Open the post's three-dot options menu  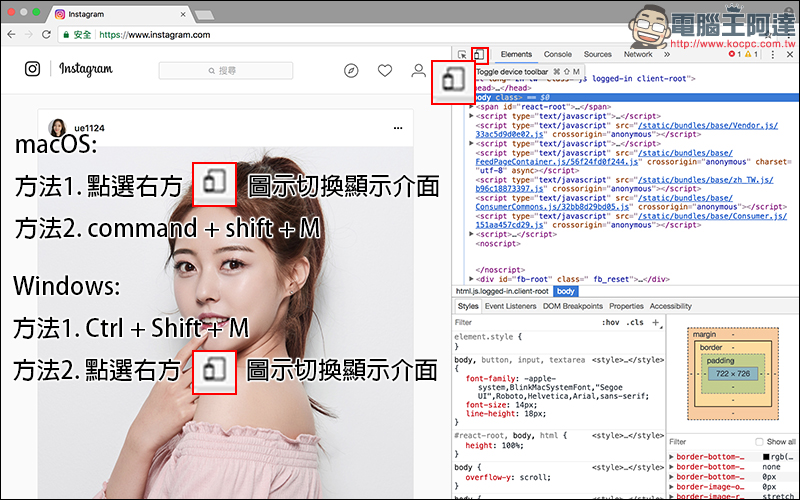398,128
